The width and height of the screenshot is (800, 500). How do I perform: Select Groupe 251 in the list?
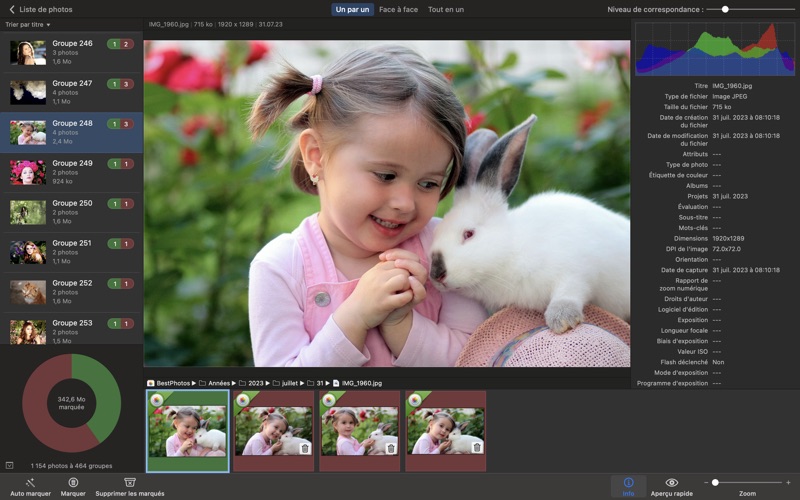coord(71,252)
